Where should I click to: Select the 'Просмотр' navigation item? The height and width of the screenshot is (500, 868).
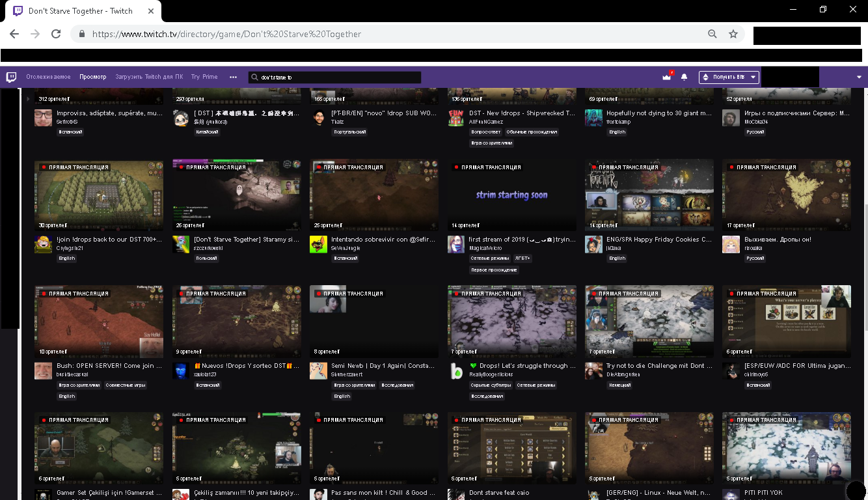(93, 77)
